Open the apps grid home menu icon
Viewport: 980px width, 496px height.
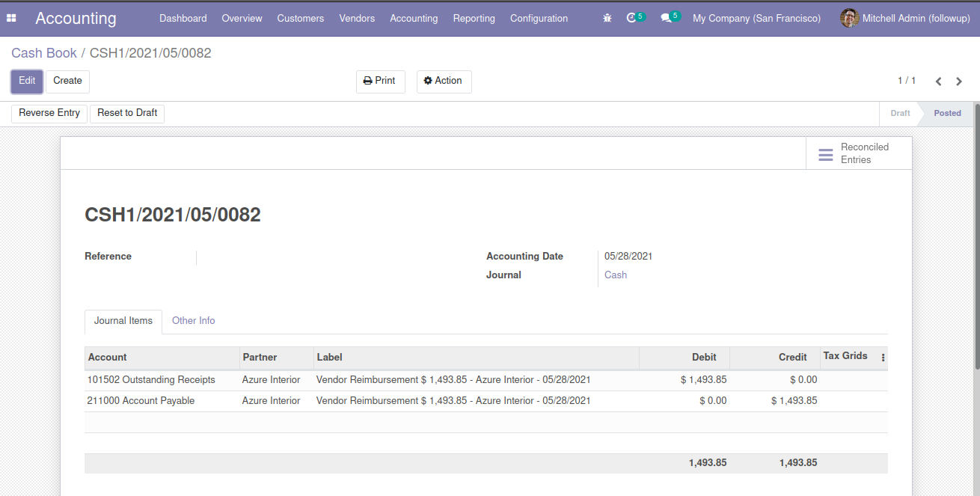point(11,18)
